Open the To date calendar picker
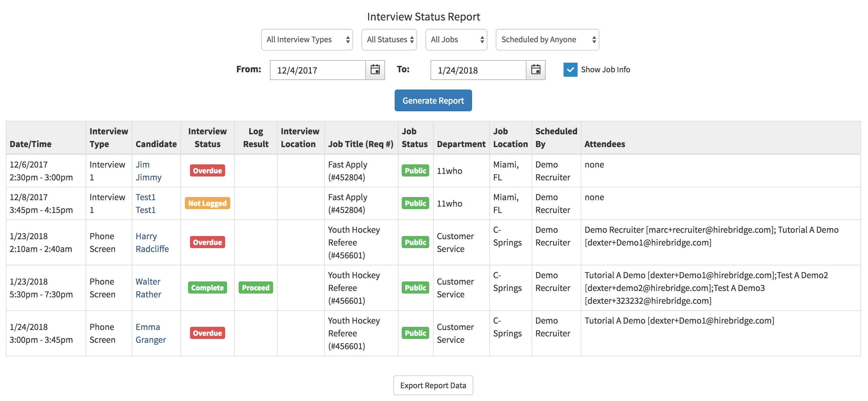The image size is (868, 401). [536, 70]
